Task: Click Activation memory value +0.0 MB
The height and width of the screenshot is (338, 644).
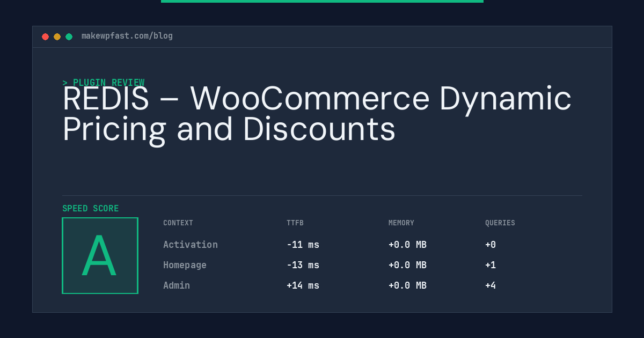Action: [x=407, y=245]
